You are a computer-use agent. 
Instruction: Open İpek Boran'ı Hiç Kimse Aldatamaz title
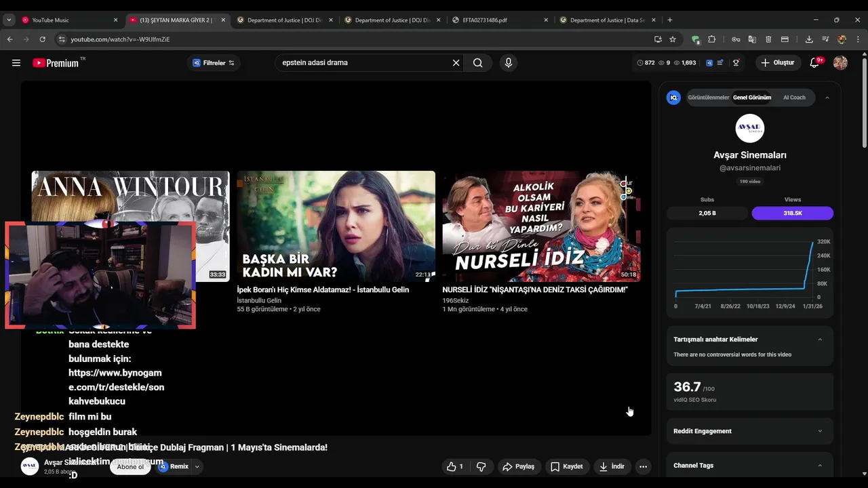pyautogui.click(x=323, y=290)
